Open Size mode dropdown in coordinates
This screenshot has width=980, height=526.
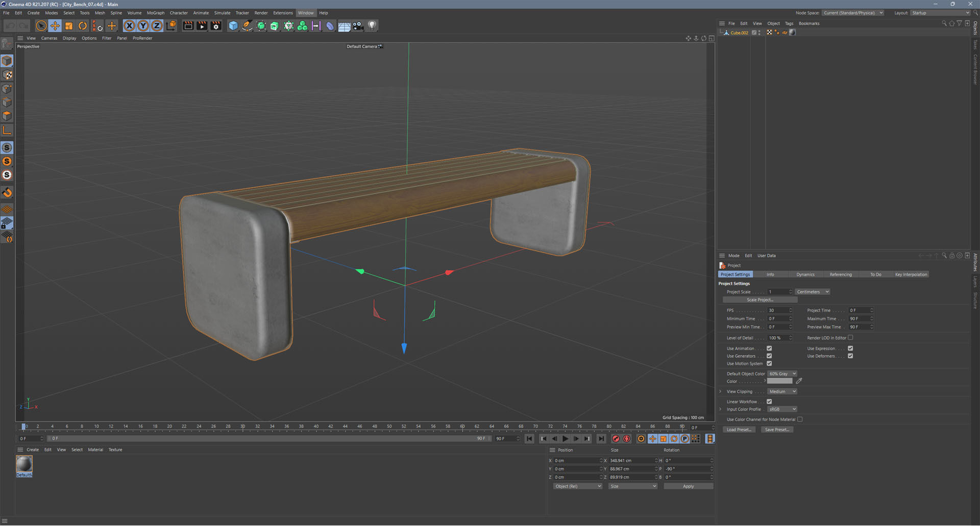click(633, 486)
